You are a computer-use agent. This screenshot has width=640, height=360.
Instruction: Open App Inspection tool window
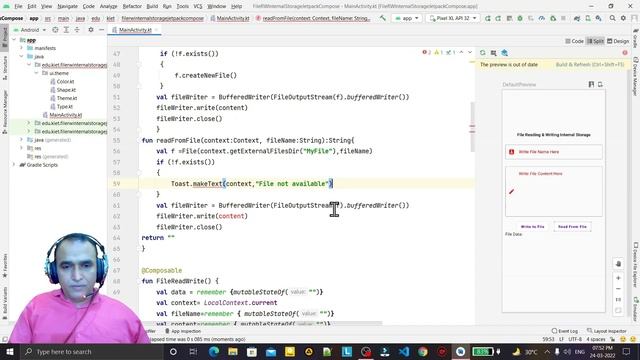[x=183, y=331]
